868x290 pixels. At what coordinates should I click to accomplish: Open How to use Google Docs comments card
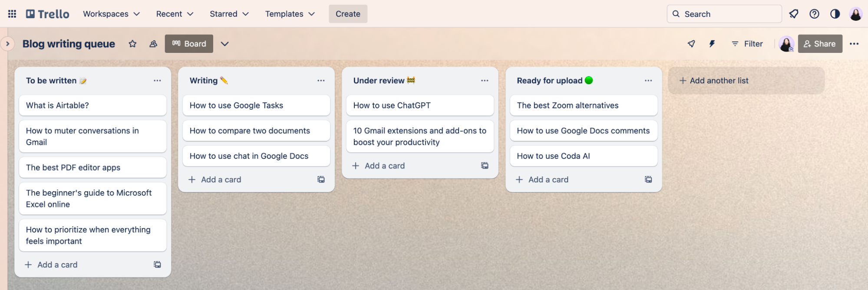click(584, 130)
